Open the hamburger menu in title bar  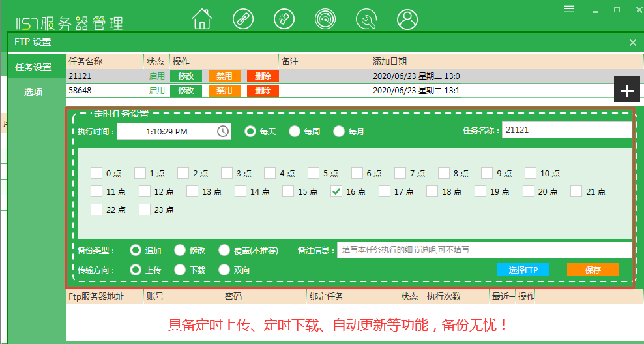[569, 9]
